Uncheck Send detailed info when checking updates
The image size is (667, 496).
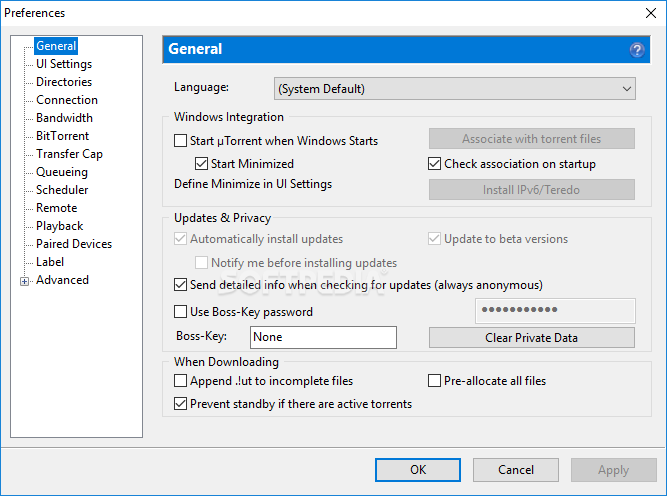[180, 285]
